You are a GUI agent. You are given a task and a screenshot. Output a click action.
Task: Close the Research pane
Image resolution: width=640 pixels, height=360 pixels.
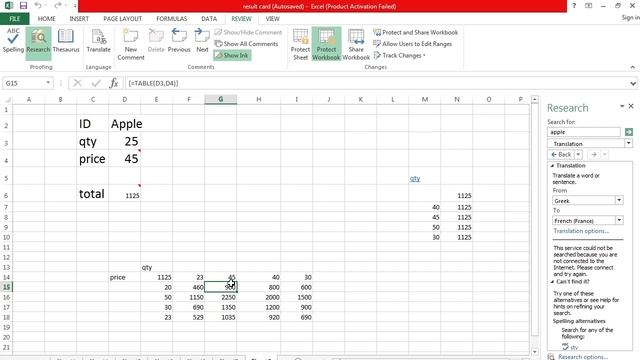(631, 106)
